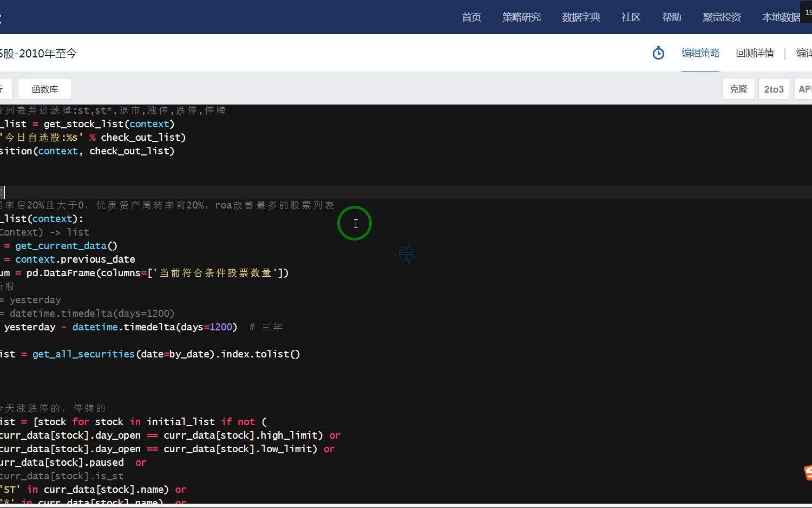Click the 'yesterday' commented line

click(31, 300)
